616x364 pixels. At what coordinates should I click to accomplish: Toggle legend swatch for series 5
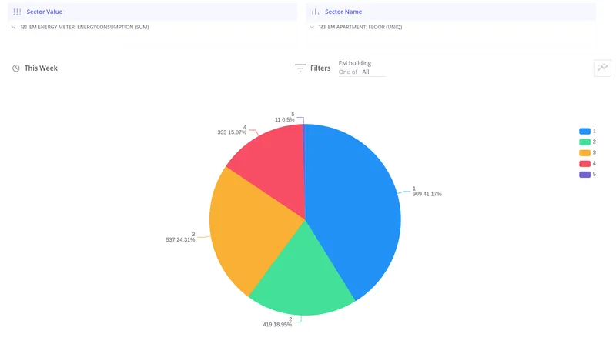pyautogui.click(x=584, y=175)
